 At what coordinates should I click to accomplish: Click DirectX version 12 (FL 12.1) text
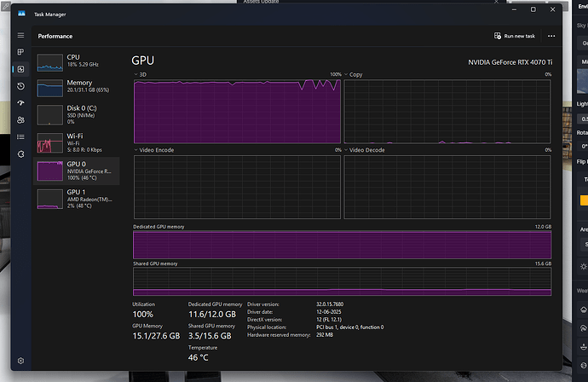point(329,320)
